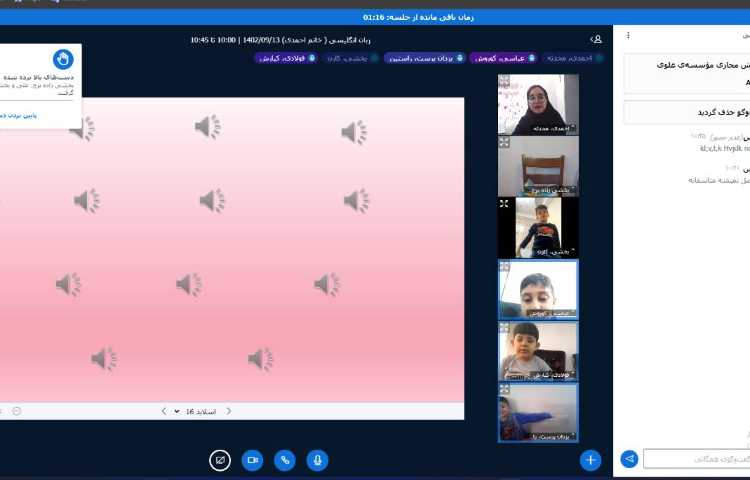Viewport: 750px width, 480px height.
Task: Click the public chat message input field
Action: [696, 459]
